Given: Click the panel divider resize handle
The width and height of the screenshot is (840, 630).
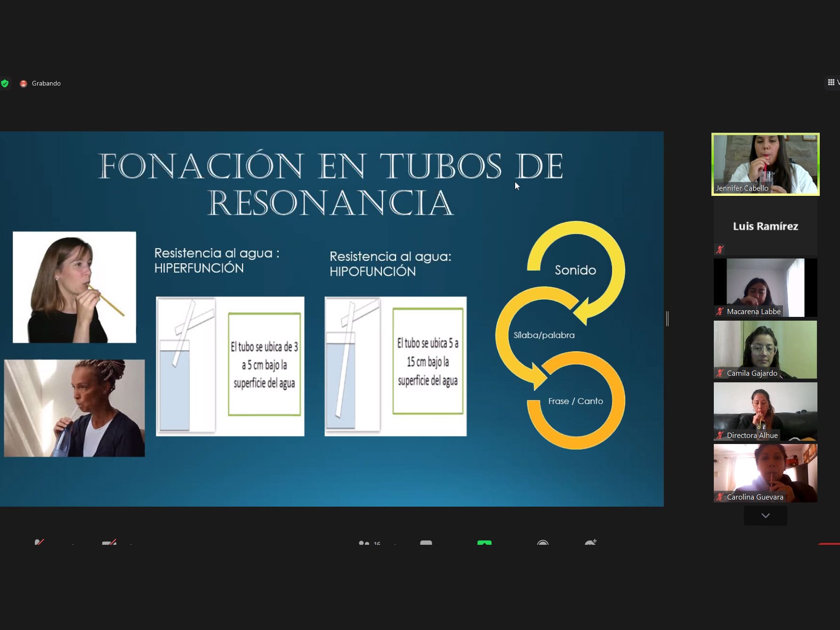Looking at the screenshot, I should (667, 319).
